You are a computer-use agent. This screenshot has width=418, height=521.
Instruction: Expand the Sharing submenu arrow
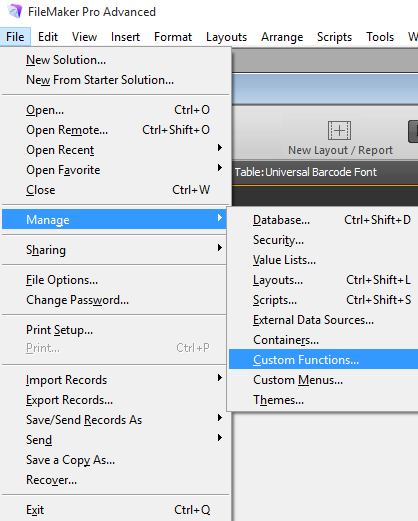(219, 248)
